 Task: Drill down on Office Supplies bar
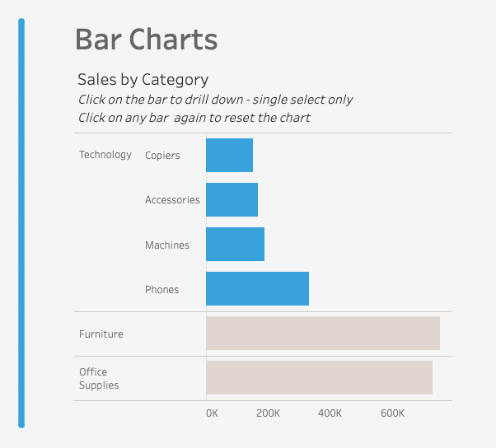tap(319, 378)
